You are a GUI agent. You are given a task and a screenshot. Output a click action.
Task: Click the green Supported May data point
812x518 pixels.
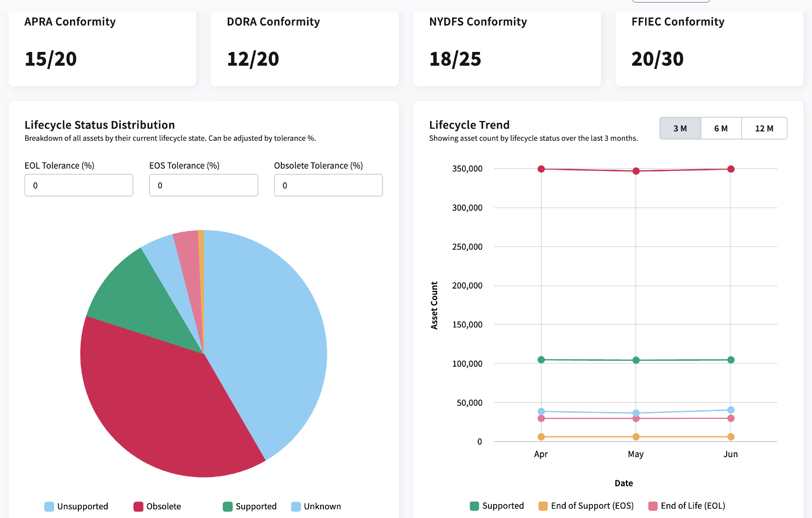click(636, 360)
